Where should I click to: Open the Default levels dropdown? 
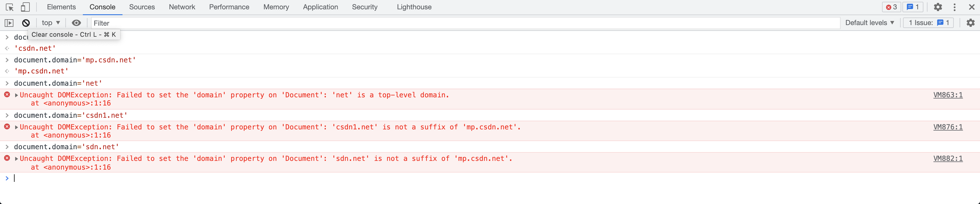(870, 23)
